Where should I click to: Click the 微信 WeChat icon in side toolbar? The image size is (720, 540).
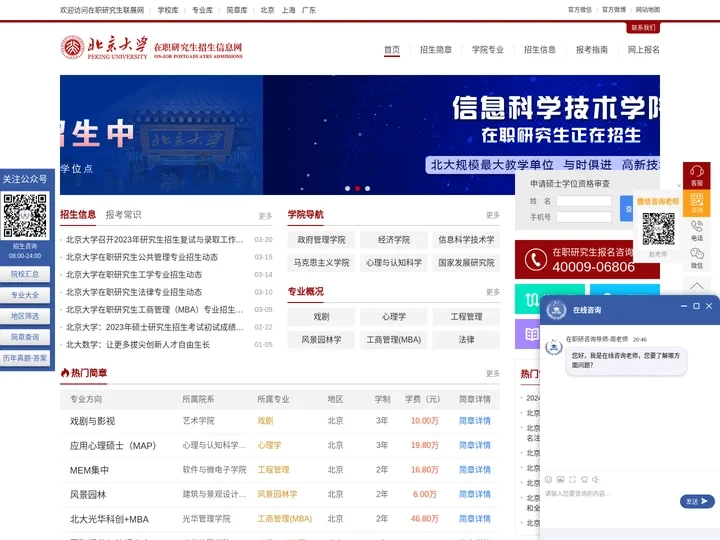(697, 258)
